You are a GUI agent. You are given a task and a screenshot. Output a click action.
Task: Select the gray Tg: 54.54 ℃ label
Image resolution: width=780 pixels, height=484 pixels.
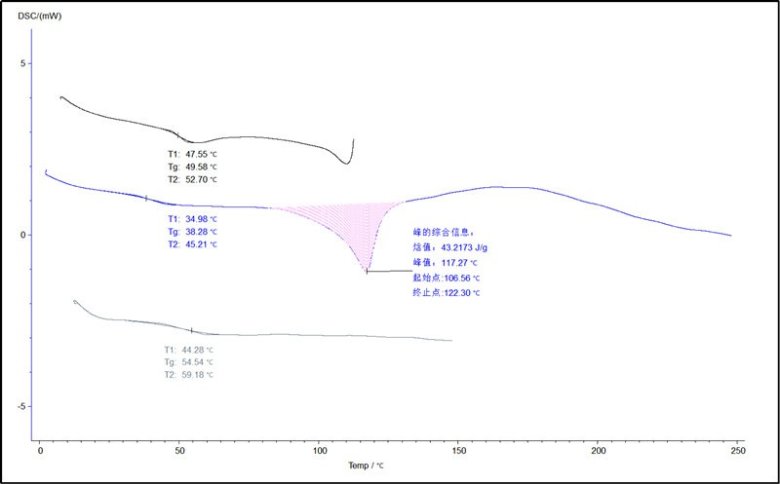(189, 362)
